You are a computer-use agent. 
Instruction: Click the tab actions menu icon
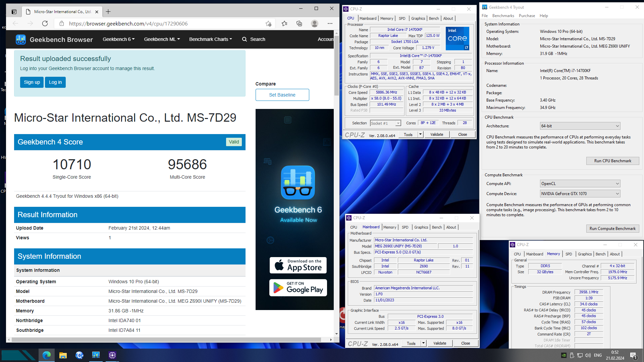(14, 12)
